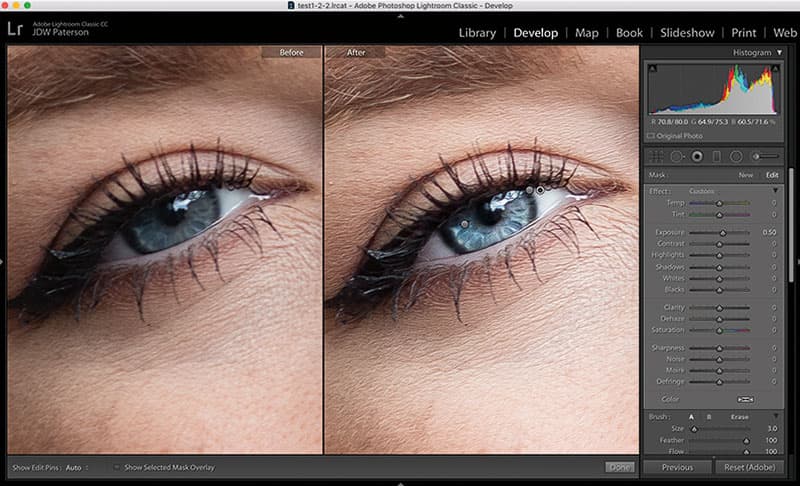Select the Spot Removal tool

677,157
